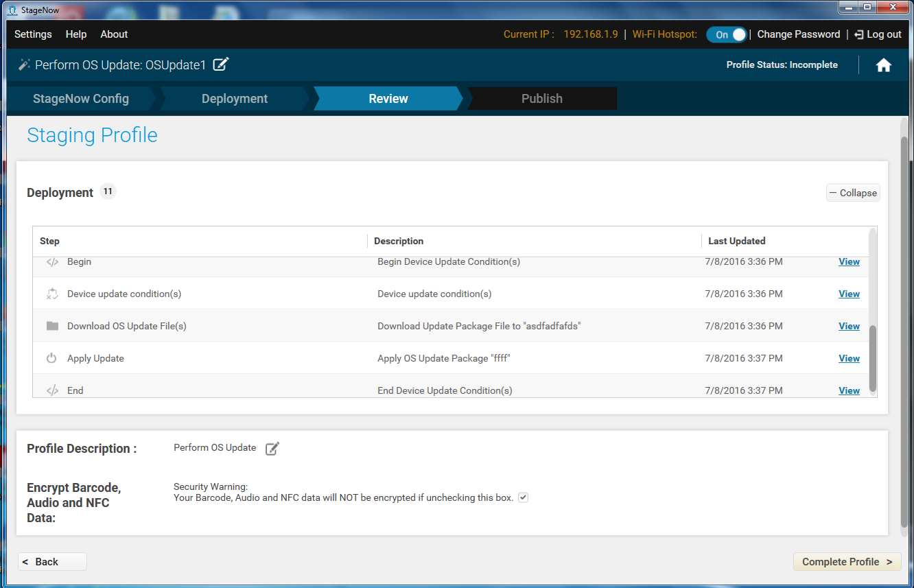This screenshot has width=914, height=588.
Task: Click the Back button
Action: (x=52, y=561)
